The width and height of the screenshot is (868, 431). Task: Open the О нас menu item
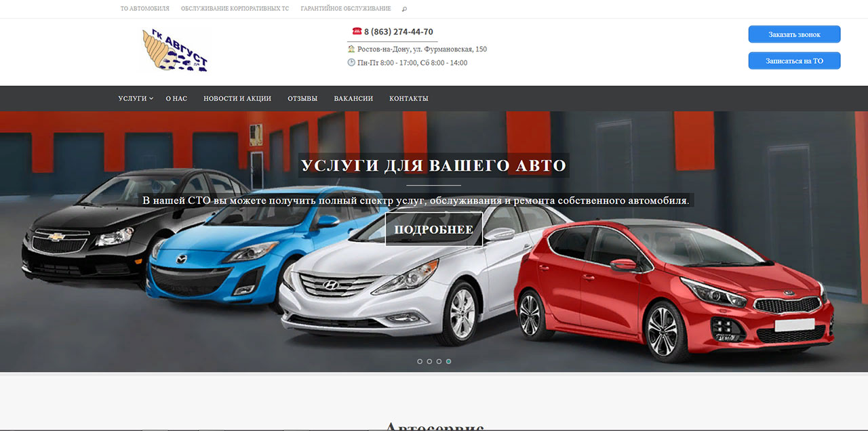176,98
